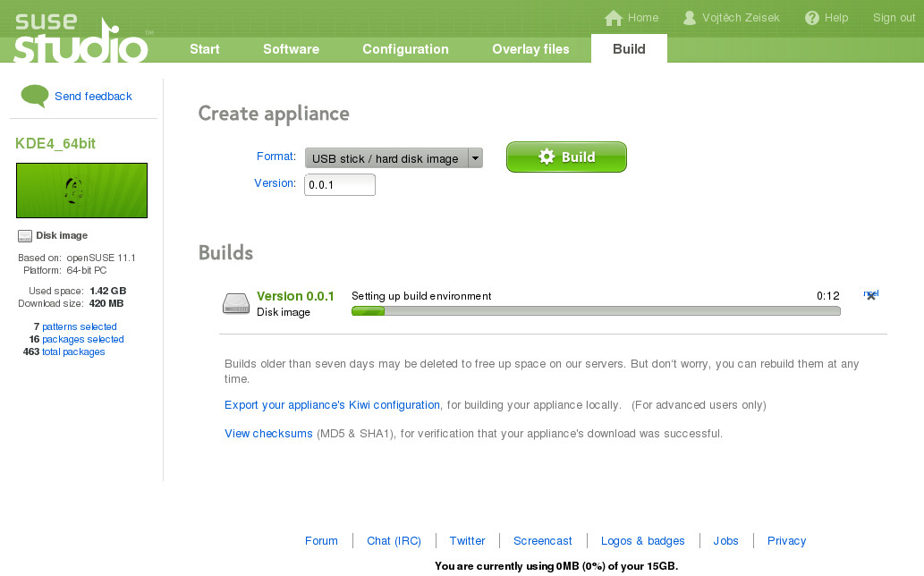Viewport: 924px width, 576px height.
Task: Click the Format dropdown arrow button
Action: point(475,157)
